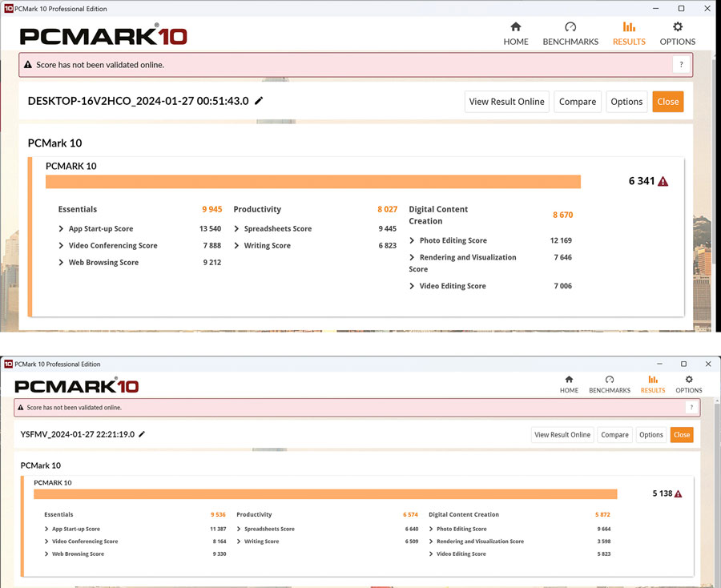This screenshot has height=588, width=721.
Task: Click Essentials score 9 536
Action: tap(219, 514)
